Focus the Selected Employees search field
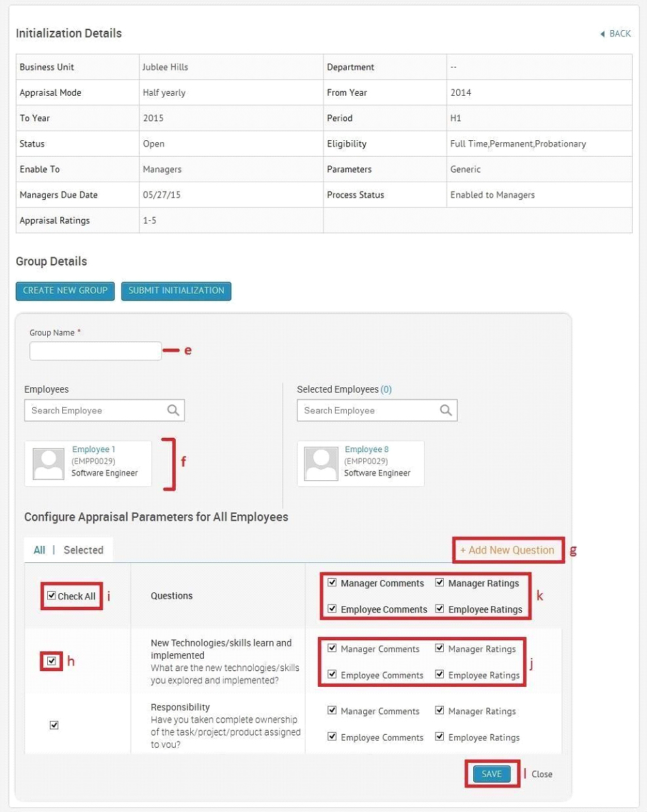Image resolution: width=647 pixels, height=812 pixels. [378, 410]
